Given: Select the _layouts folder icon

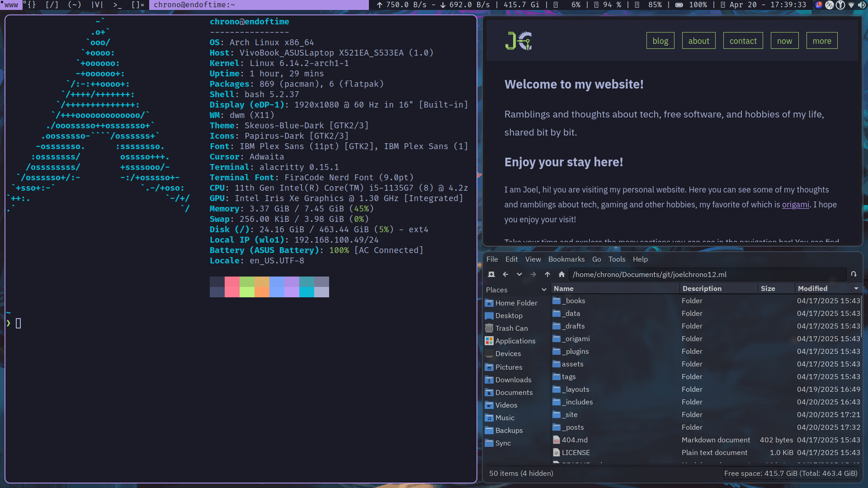Looking at the screenshot, I should click(557, 389).
